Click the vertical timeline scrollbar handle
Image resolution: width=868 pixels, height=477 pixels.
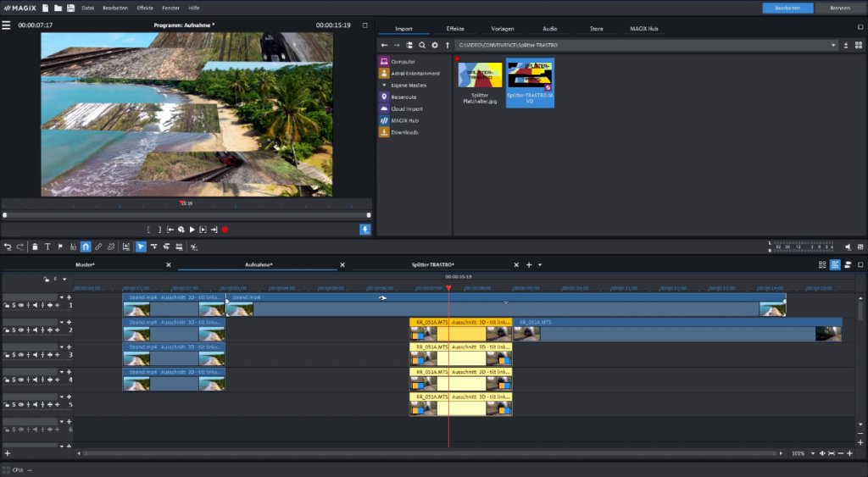[860, 312]
